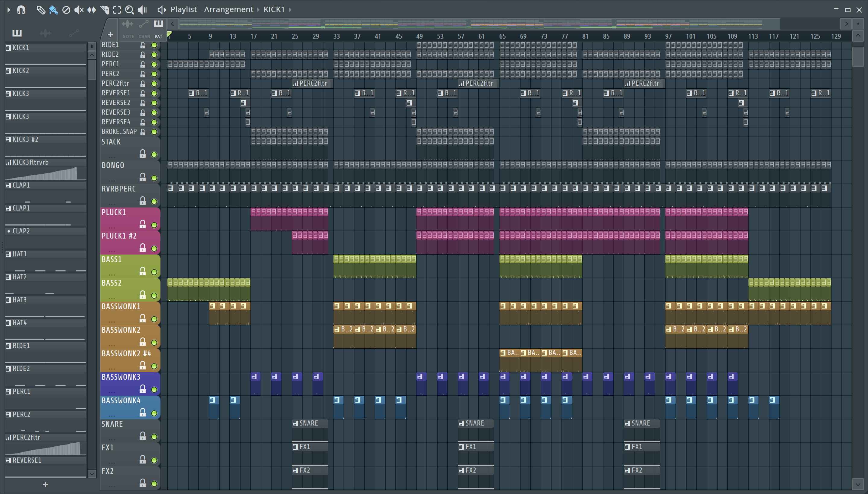The image size is (868, 494).
Task: Select the Paint brush tool
Action: coord(53,10)
